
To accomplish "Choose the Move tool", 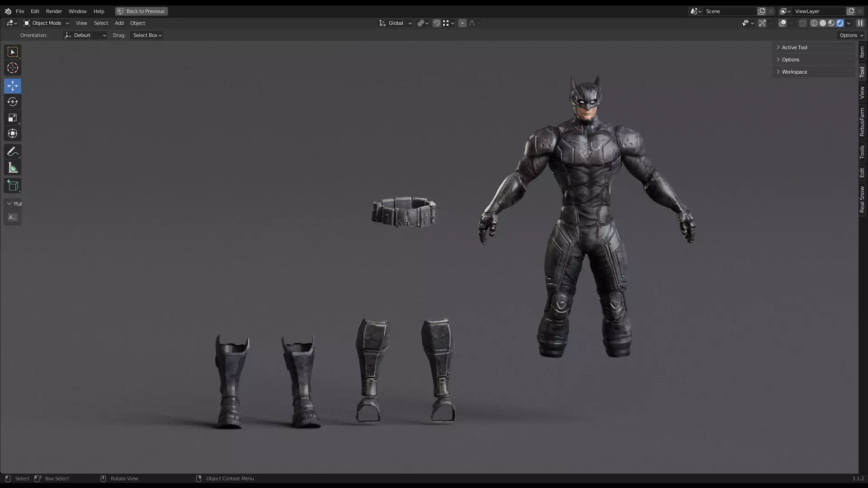I will pyautogui.click(x=13, y=86).
